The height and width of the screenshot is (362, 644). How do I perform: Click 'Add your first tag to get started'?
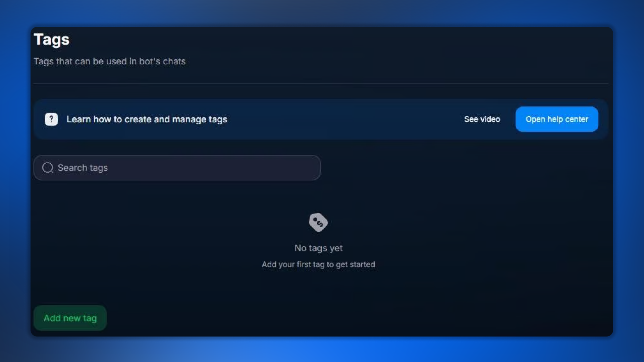coord(318,264)
